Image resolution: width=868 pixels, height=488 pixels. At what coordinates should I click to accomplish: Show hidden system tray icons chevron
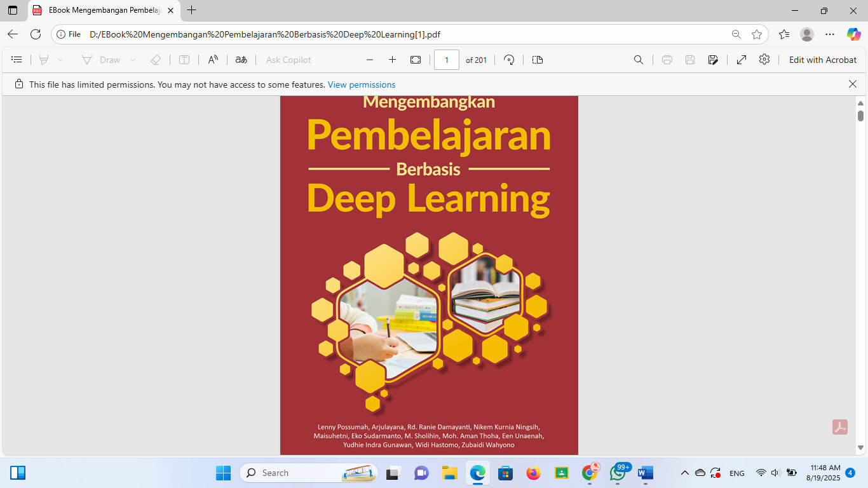[x=684, y=473]
